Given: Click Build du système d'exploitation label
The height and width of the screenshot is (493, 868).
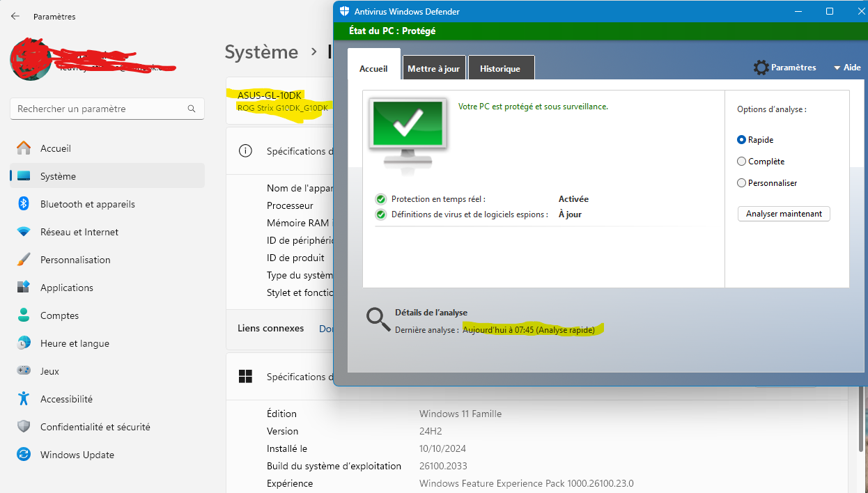Looking at the screenshot, I should click(x=334, y=466).
